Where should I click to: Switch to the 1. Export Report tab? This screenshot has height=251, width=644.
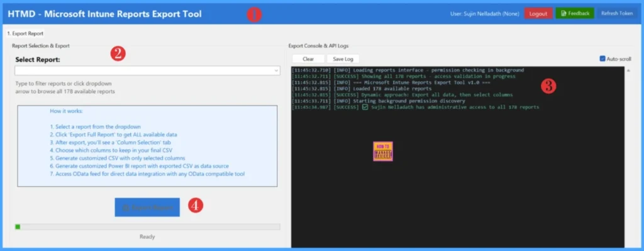coord(25,34)
